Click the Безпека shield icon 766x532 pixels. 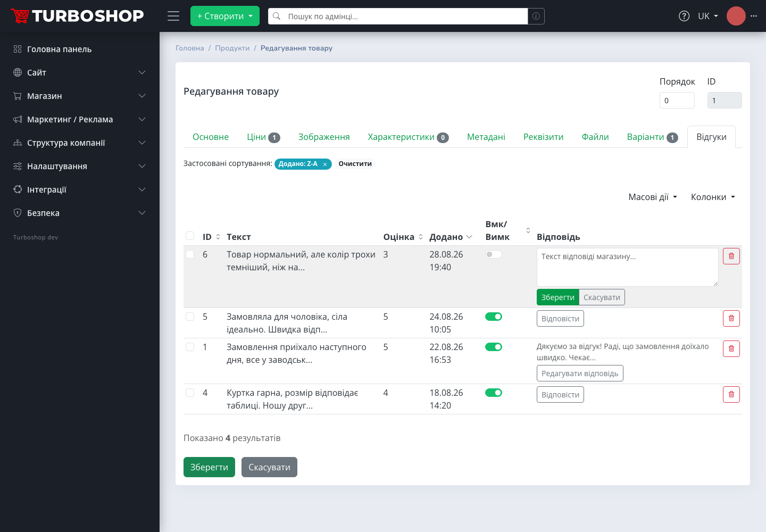pos(18,213)
